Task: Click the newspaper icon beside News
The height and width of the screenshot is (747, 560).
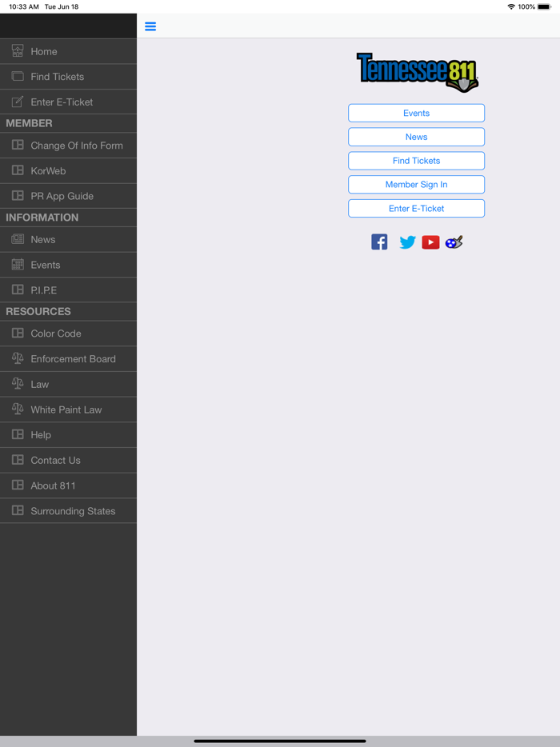Action: pyautogui.click(x=18, y=239)
